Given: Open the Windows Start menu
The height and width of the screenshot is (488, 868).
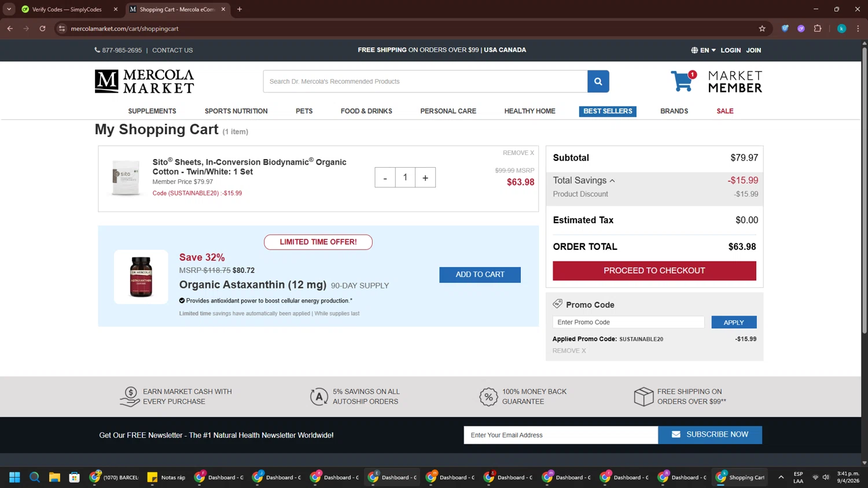Looking at the screenshot, I should (x=15, y=477).
